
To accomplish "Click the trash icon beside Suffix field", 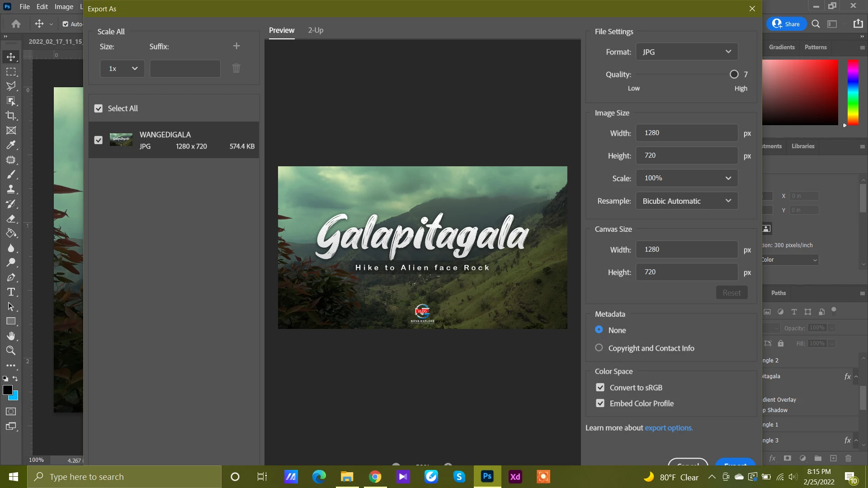I will (236, 68).
